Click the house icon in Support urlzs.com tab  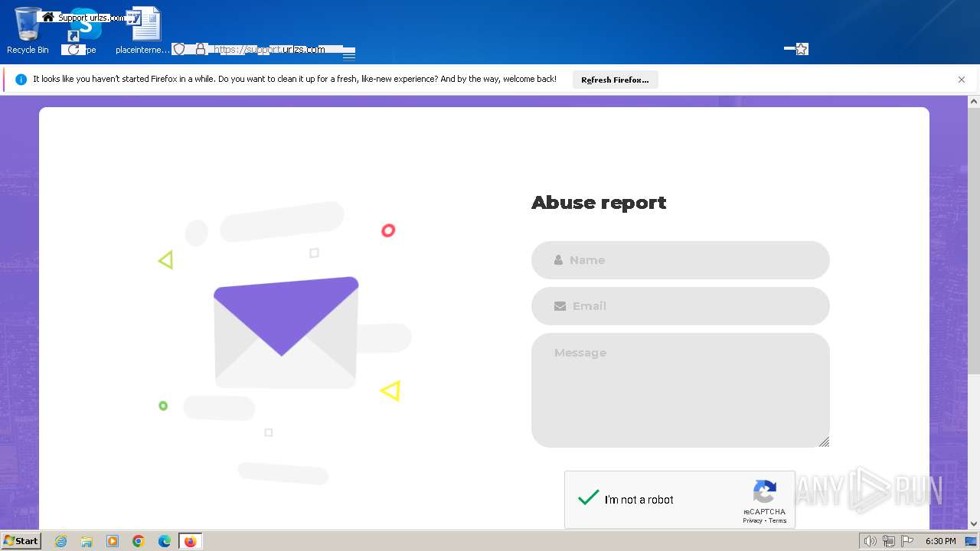pyautogui.click(x=48, y=17)
